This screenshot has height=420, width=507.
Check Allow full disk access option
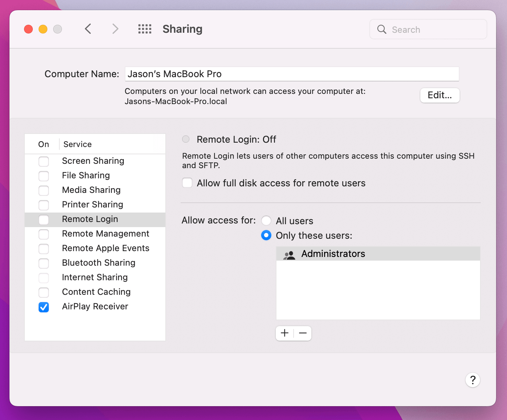click(x=187, y=183)
